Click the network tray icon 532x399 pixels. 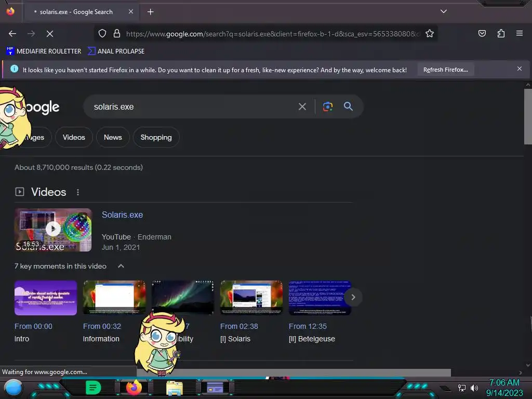[x=461, y=388]
